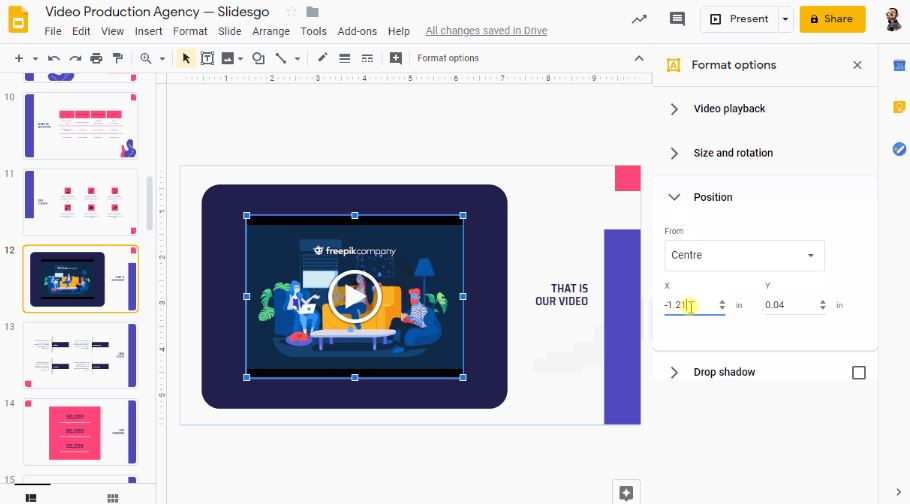Open Arrange menu
The width and height of the screenshot is (910, 504).
[x=271, y=31]
